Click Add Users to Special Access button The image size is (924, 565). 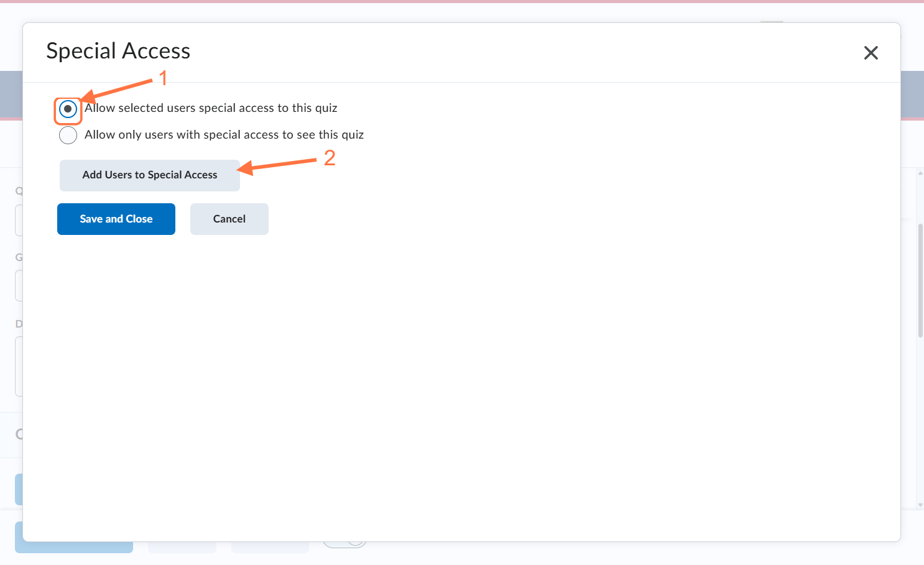(x=150, y=175)
